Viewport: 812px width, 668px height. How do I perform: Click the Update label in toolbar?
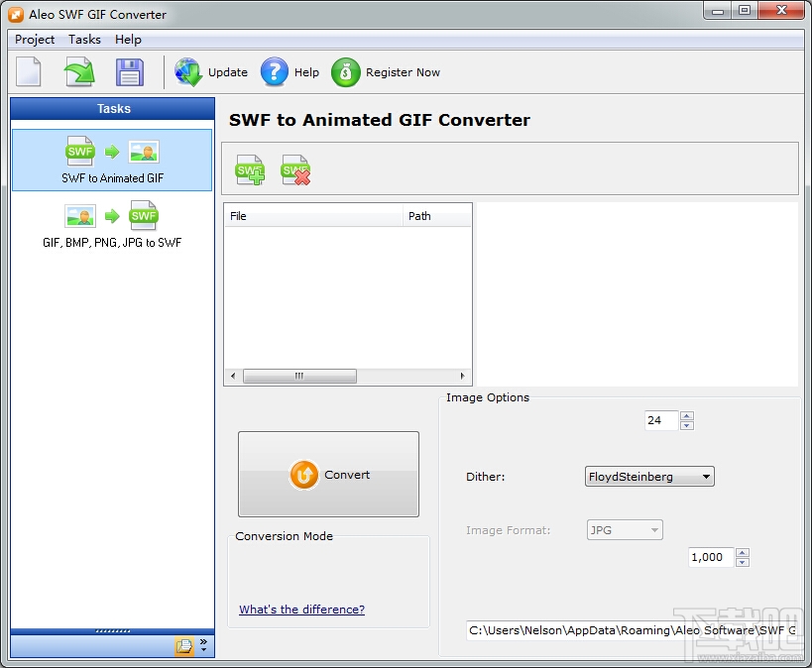click(228, 72)
